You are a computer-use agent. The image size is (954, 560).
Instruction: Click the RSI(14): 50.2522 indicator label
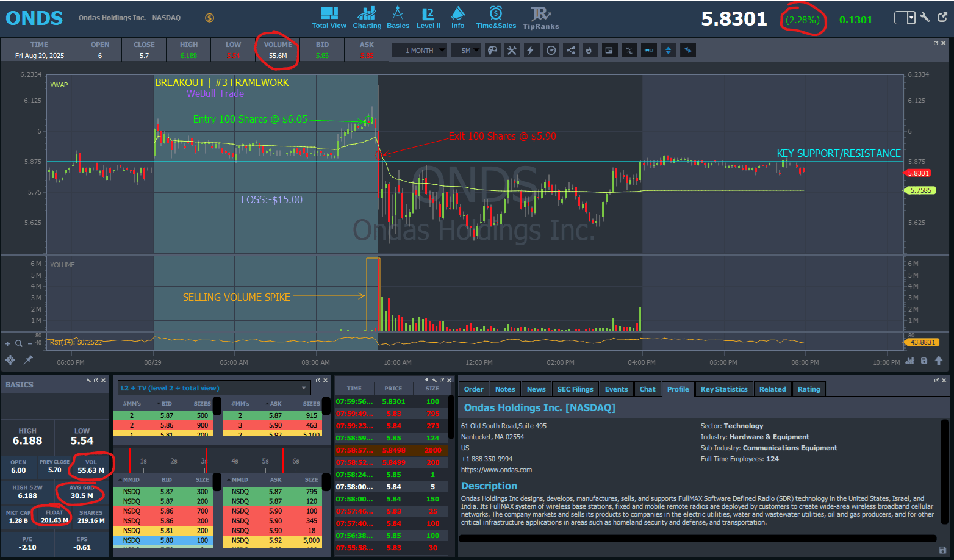pos(76,342)
